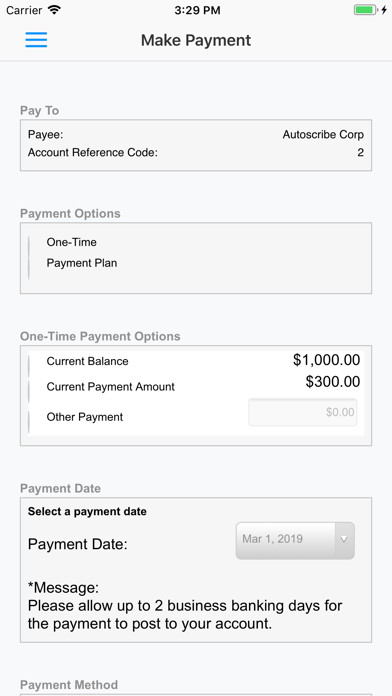Tap the $1,000.00 balance amount
The image size is (392, 696).
point(326,360)
